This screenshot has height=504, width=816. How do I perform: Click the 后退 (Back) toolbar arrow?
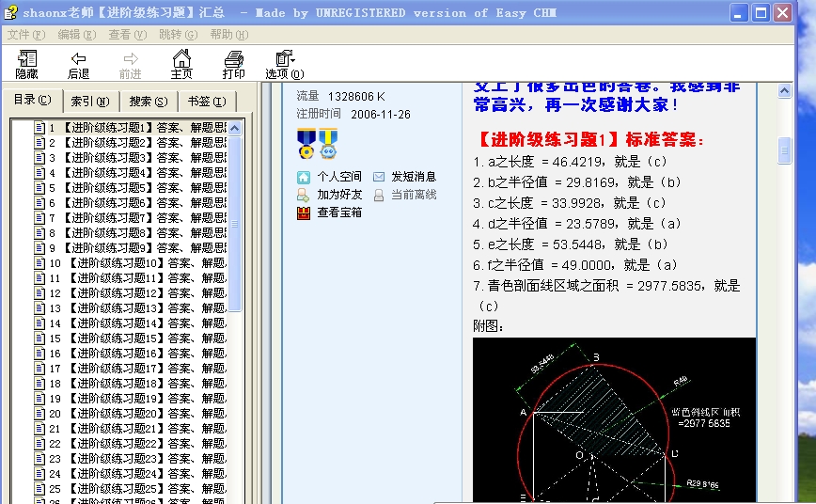click(78, 65)
